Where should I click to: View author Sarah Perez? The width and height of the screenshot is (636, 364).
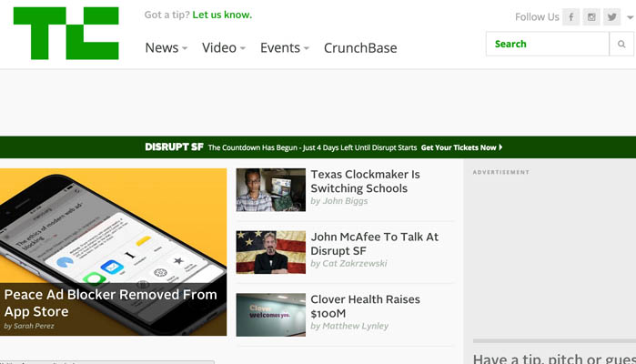click(34, 326)
